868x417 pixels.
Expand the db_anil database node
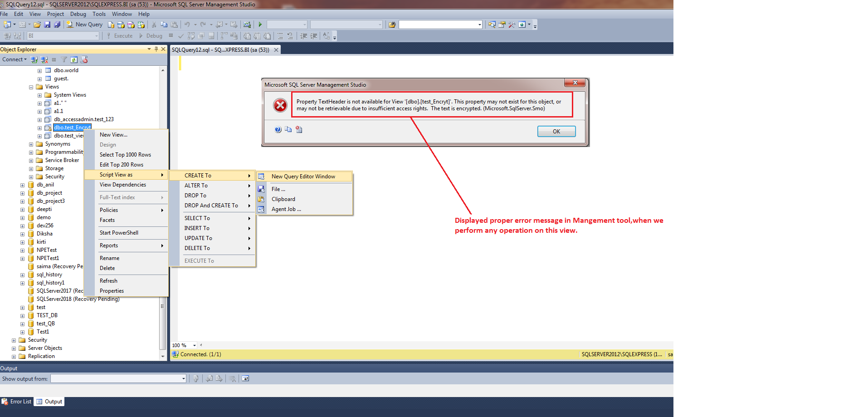pyautogui.click(x=22, y=185)
